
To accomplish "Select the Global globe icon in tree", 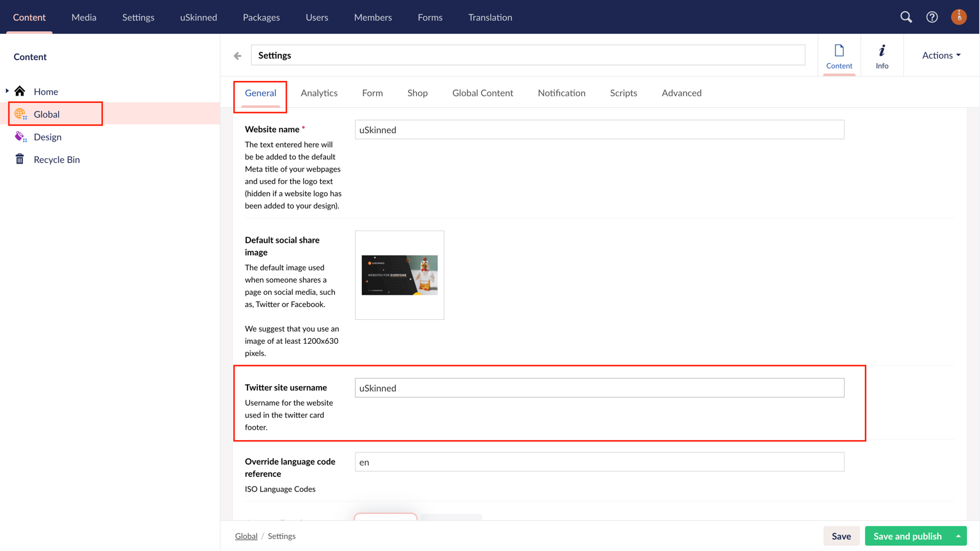I will click(20, 114).
